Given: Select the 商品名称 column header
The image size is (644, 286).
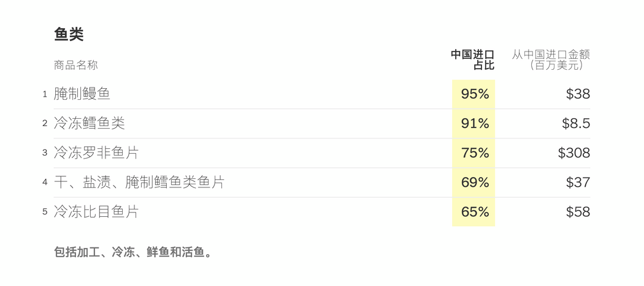Looking at the screenshot, I should [76, 66].
